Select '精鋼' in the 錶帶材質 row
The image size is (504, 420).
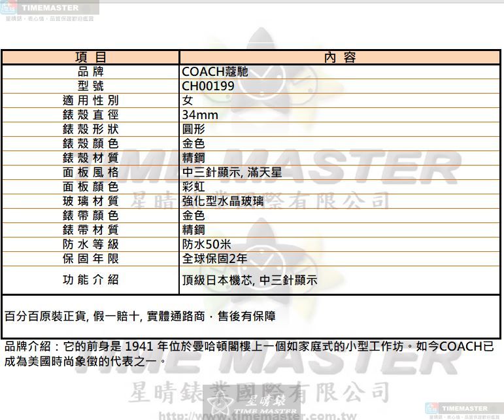point(193,230)
